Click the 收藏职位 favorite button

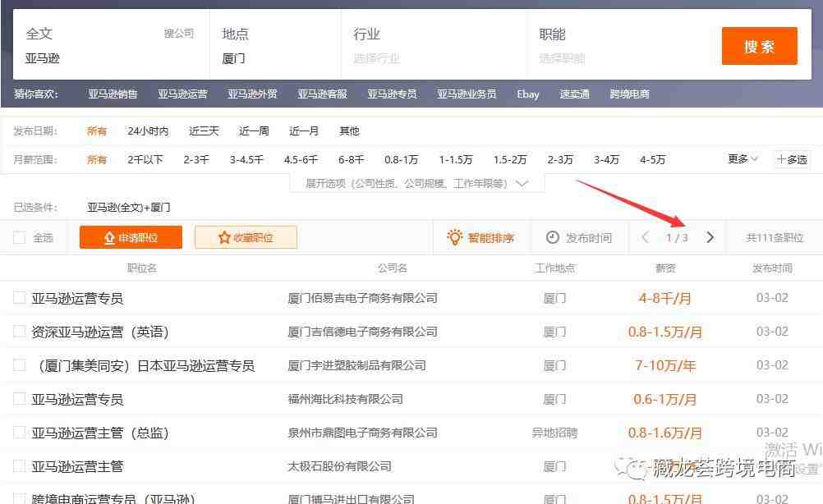(x=246, y=237)
